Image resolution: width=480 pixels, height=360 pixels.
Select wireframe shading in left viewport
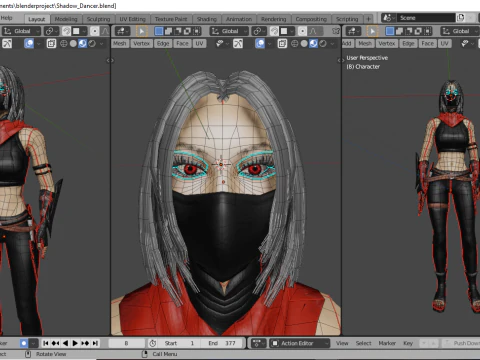64,44
